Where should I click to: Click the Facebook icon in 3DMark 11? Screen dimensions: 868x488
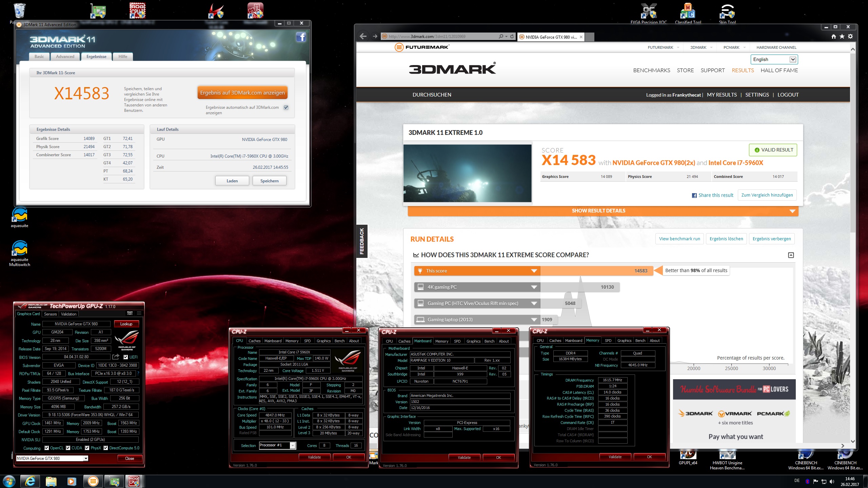[301, 37]
